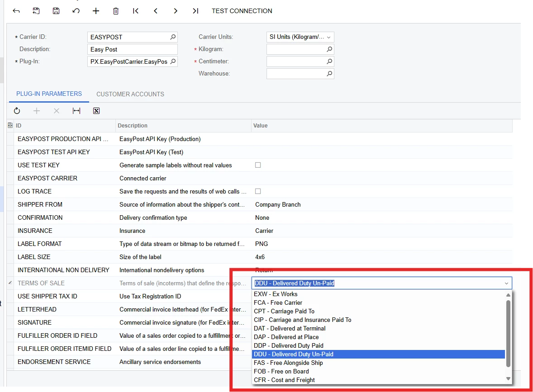Go to the previous record
This screenshot has width=533, height=392.
156,11
